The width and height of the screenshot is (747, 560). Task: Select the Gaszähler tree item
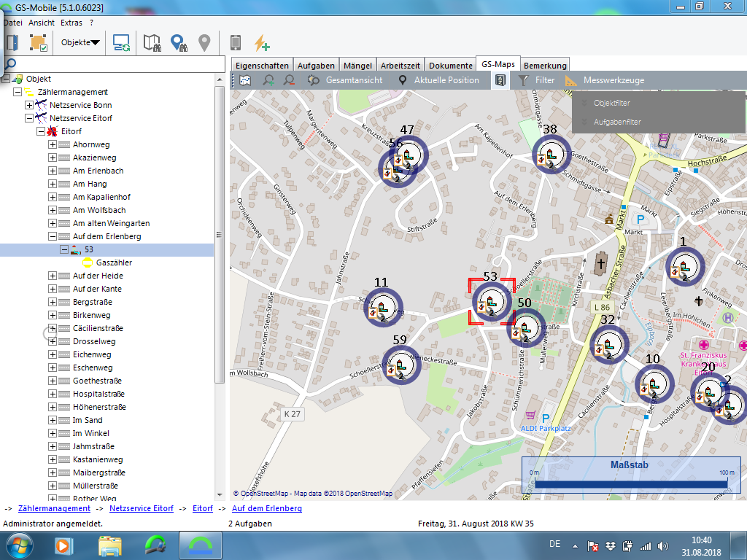click(114, 262)
